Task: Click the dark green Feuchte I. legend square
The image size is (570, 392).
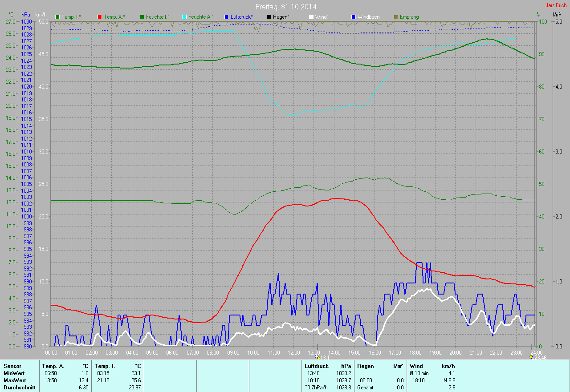Action: 142,17
